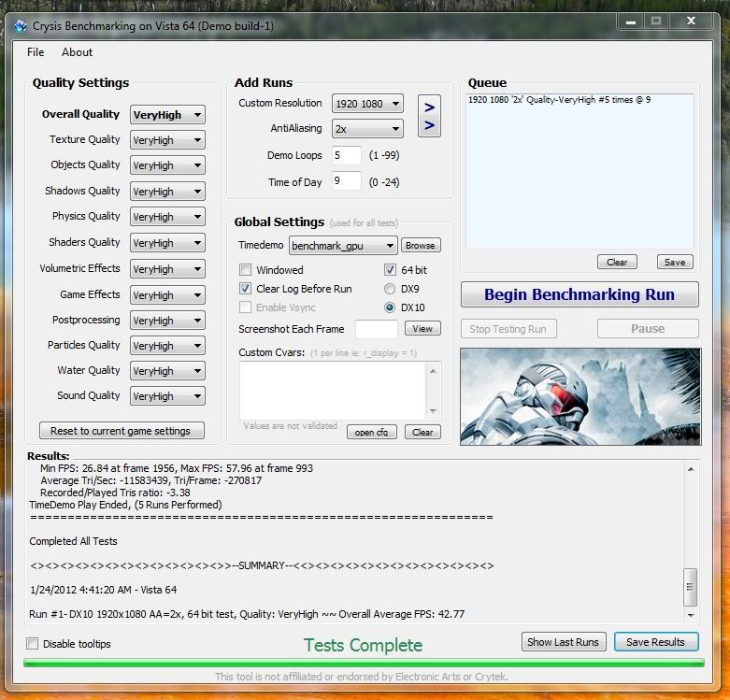
Task: Expand the Shadows Quality dropdown
Action: point(167,192)
